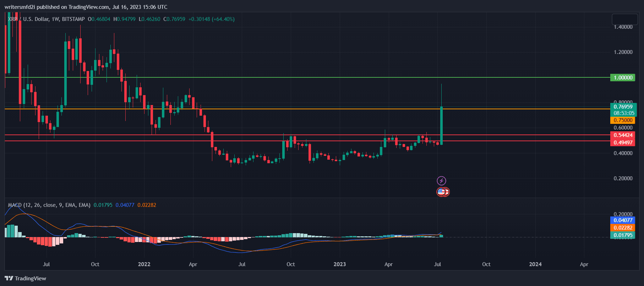644x286 pixels.
Task: Click the green MACD histogram 0.01795 label
Action: click(623, 235)
